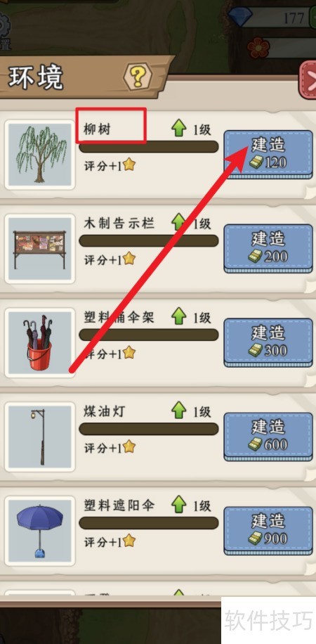The width and height of the screenshot is (316, 644).
Task: Build the plastic sunshade for 900
Action: click(x=268, y=530)
